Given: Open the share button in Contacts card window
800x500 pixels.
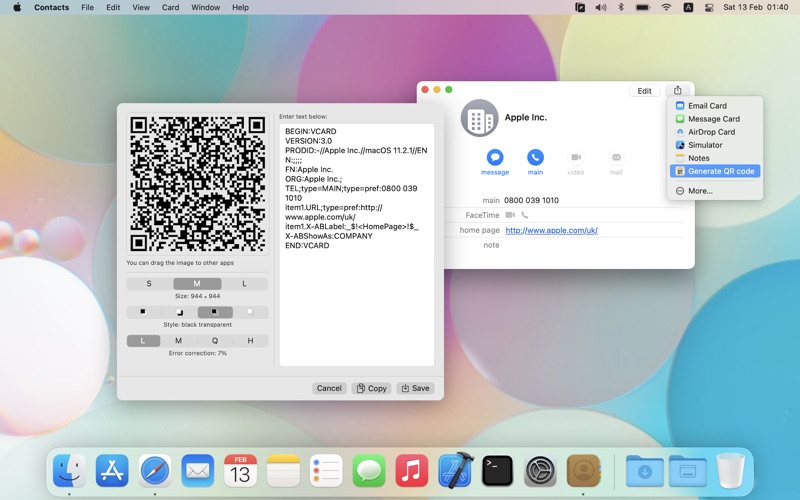Looking at the screenshot, I should pyautogui.click(x=677, y=90).
